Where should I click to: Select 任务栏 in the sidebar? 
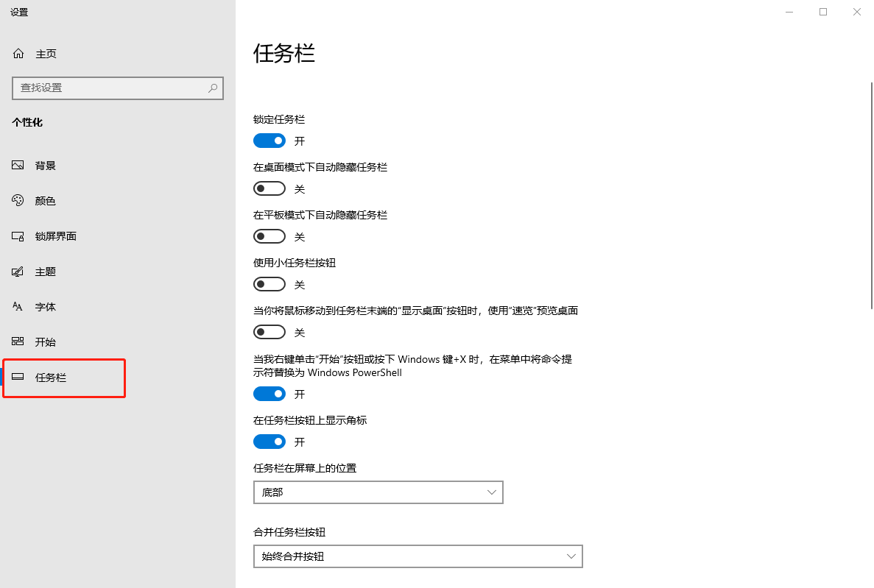[x=51, y=378]
